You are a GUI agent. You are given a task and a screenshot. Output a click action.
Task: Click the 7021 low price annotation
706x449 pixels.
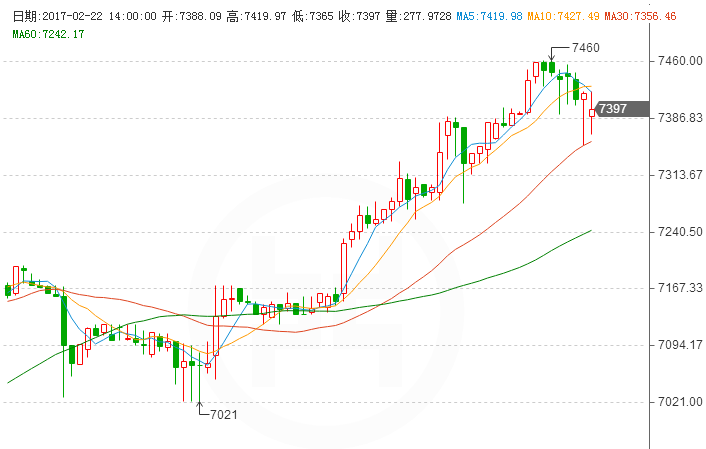coord(225,412)
